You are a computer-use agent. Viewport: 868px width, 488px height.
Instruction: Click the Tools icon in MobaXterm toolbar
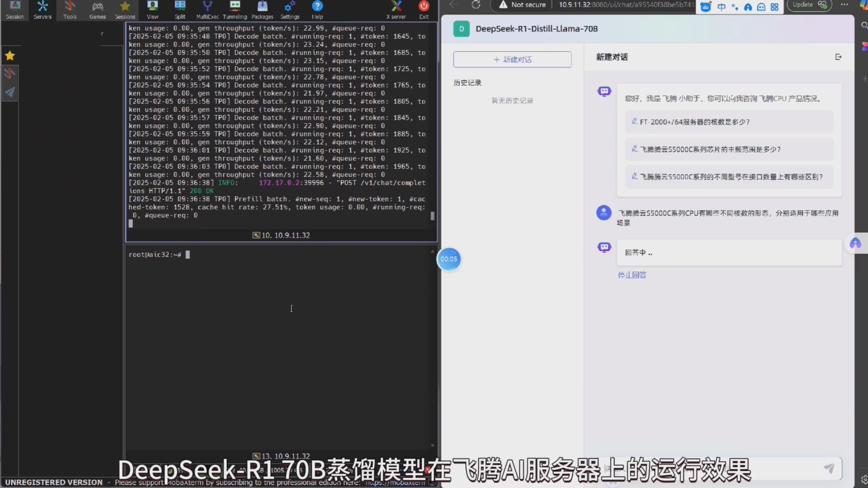point(70,9)
